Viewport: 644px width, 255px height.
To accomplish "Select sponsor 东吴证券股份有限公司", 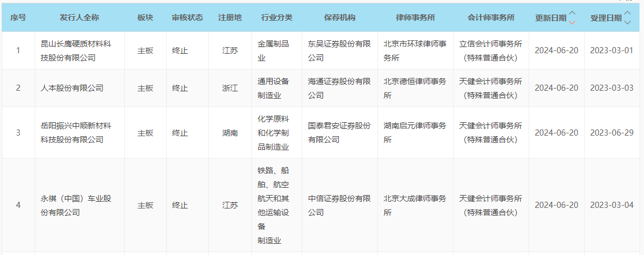I will [x=340, y=50].
